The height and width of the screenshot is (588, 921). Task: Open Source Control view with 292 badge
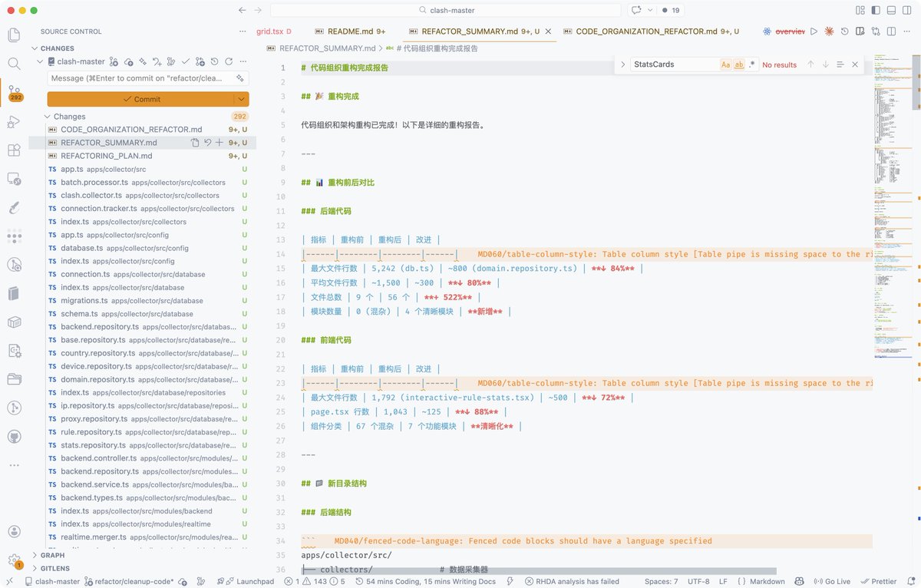[x=15, y=93]
